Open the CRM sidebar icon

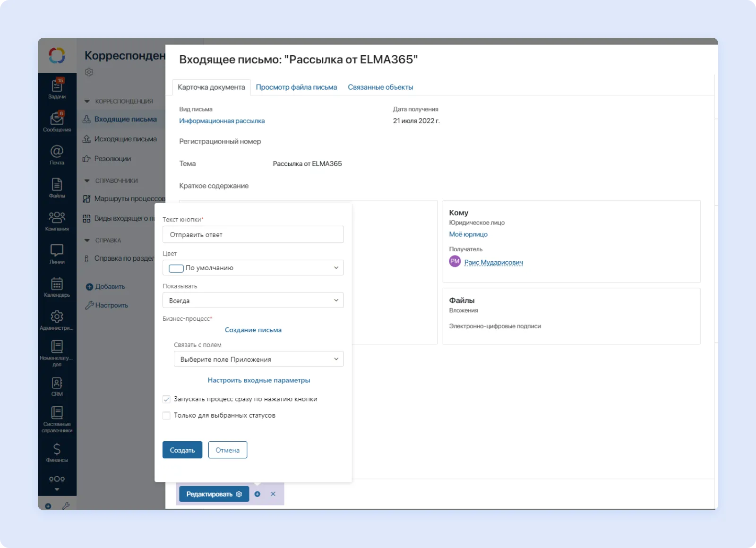tap(57, 385)
